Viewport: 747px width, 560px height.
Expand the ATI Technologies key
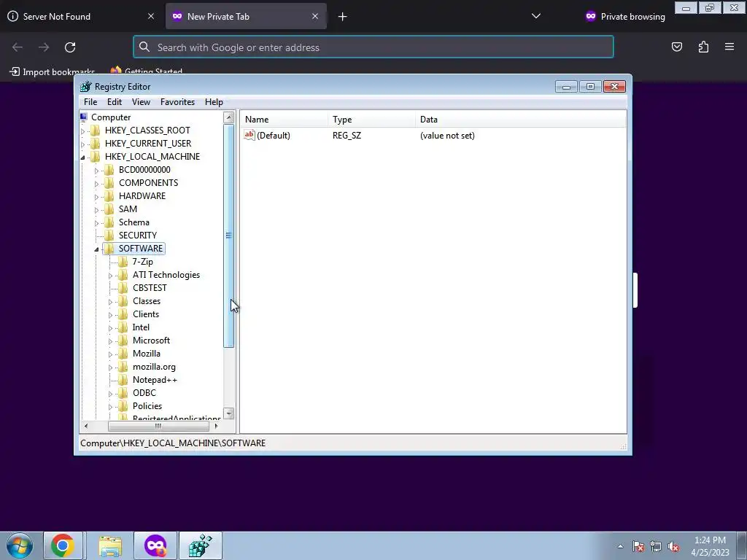111,275
